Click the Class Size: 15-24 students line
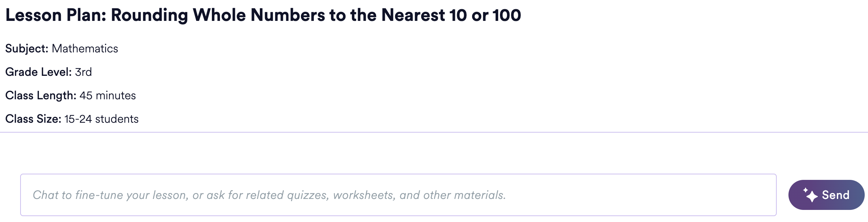This screenshot has height=222, width=868. pos(72,119)
